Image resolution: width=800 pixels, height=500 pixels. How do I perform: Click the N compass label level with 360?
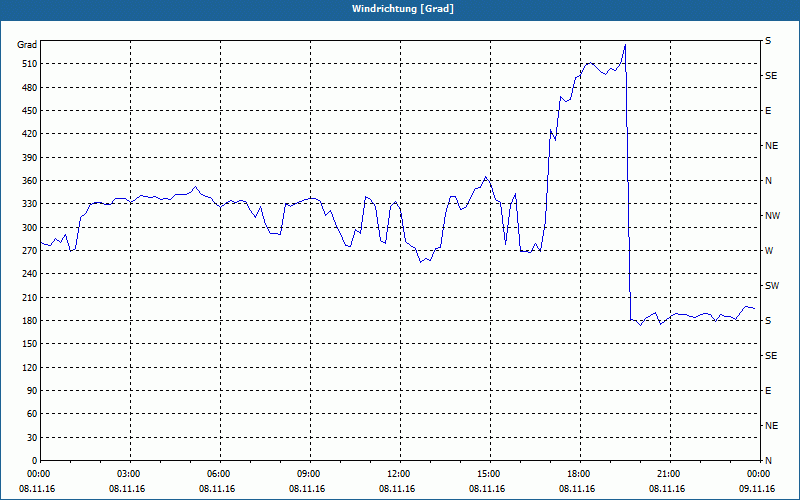click(768, 181)
